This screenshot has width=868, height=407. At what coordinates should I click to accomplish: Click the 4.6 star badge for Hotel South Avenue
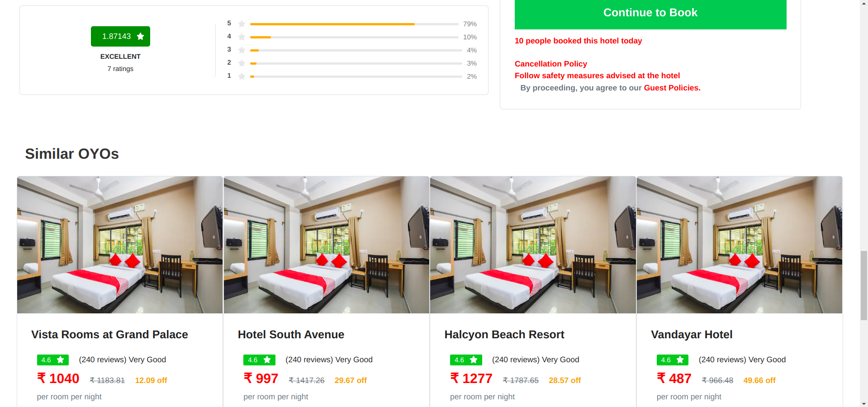259,360
